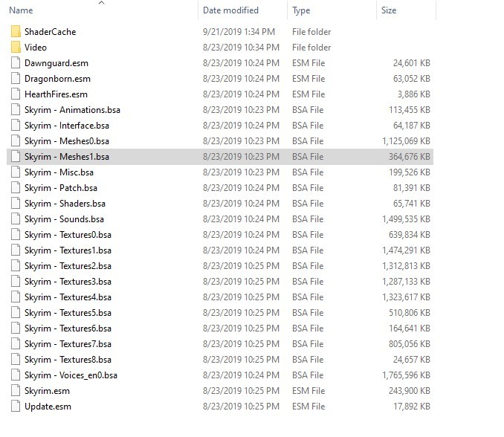504x437 pixels.
Task: Click the Skyrim - Textures0.bsa file icon
Action: (x=16, y=235)
